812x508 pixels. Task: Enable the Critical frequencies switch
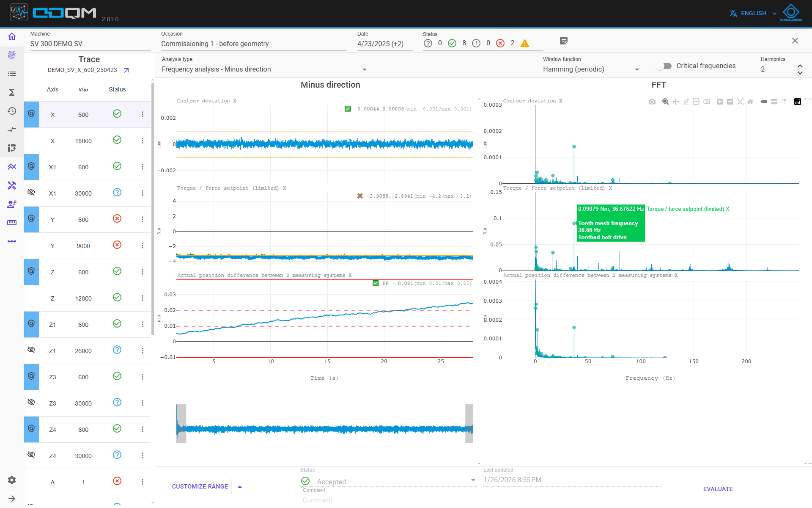point(664,66)
